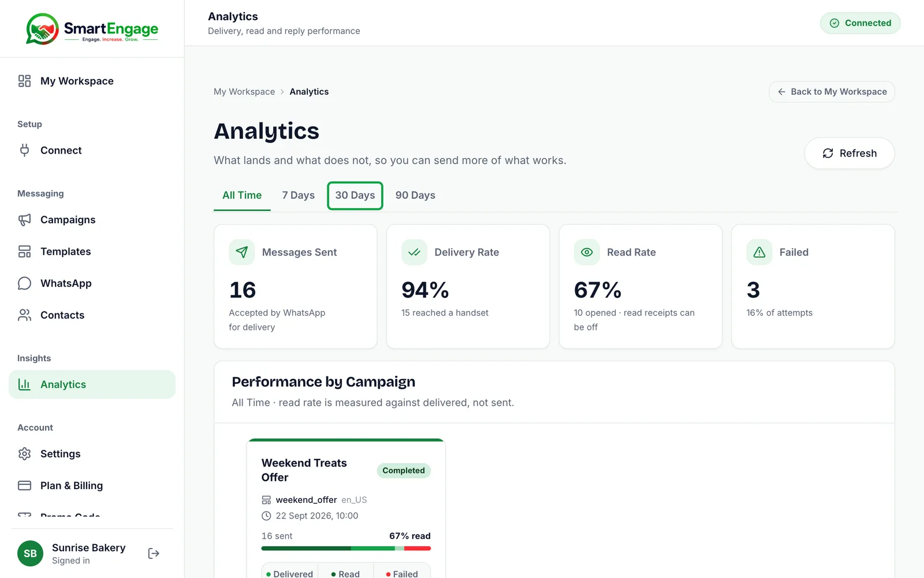Click the refresh arrows icon

coord(828,153)
